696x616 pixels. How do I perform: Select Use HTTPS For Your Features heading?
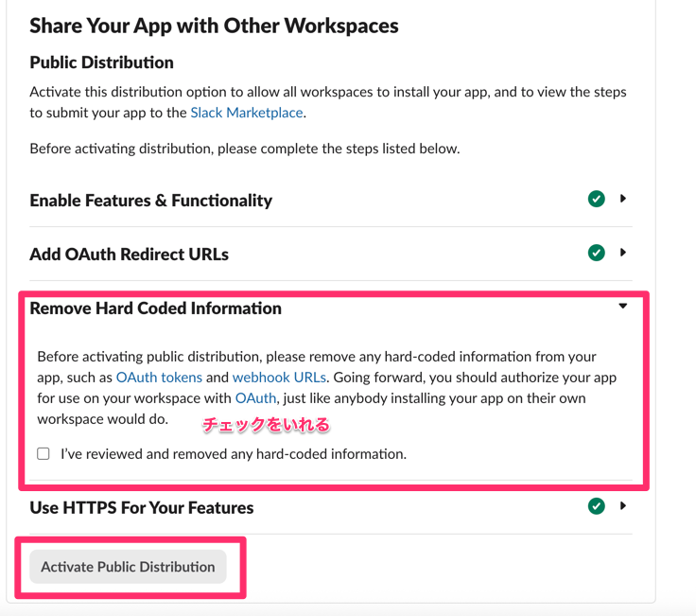click(x=141, y=508)
